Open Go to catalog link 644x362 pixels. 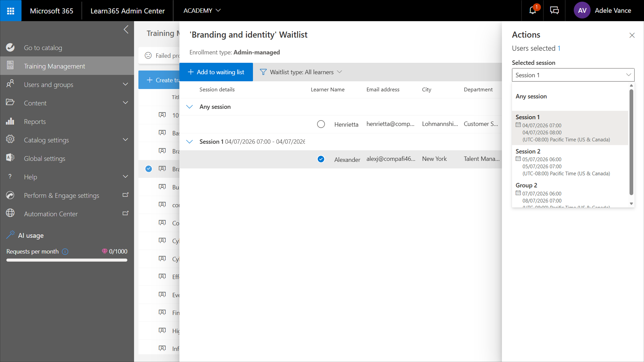[67, 48]
